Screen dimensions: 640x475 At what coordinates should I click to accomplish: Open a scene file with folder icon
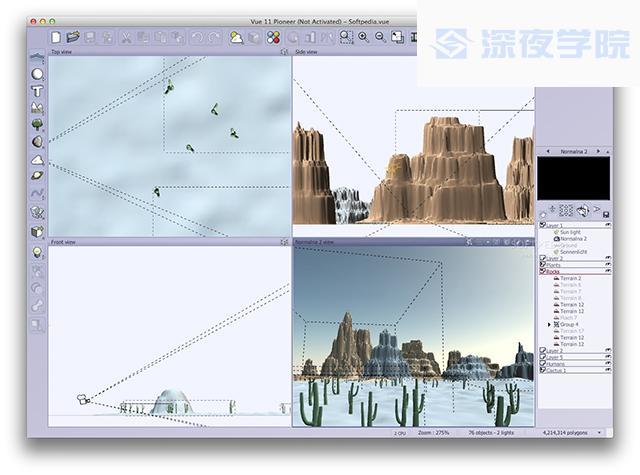(72, 38)
